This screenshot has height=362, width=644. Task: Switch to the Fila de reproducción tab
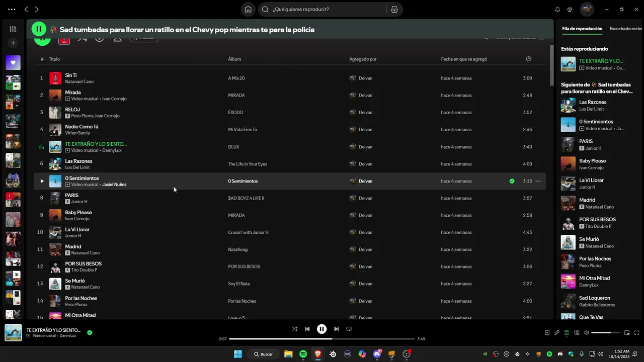(x=582, y=29)
